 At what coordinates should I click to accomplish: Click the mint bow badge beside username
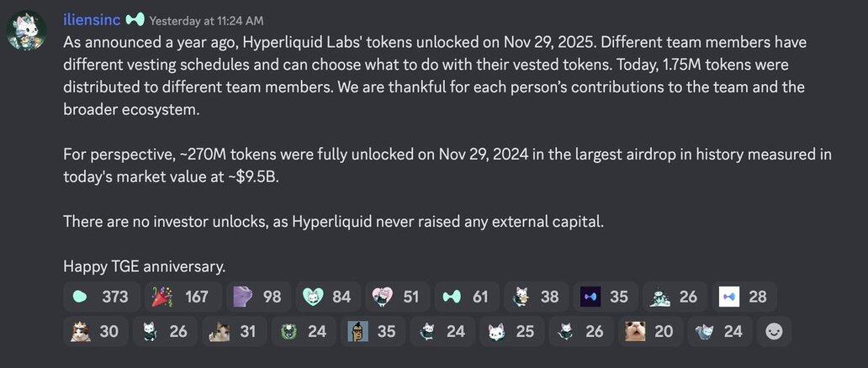tap(135, 19)
